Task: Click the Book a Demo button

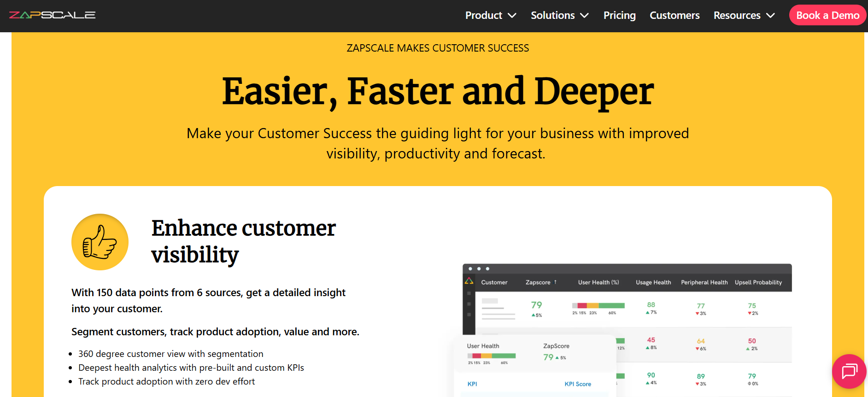Action: click(827, 15)
